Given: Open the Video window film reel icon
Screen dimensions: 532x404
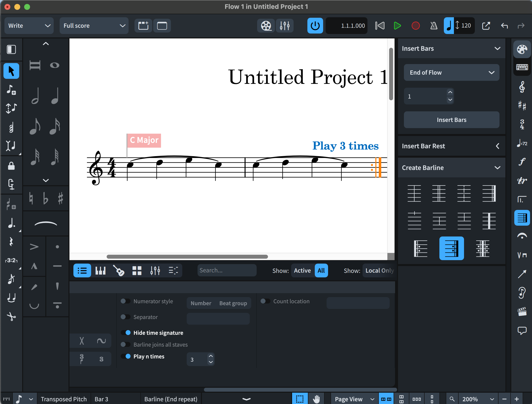Looking at the screenshot, I should point(266,26).
